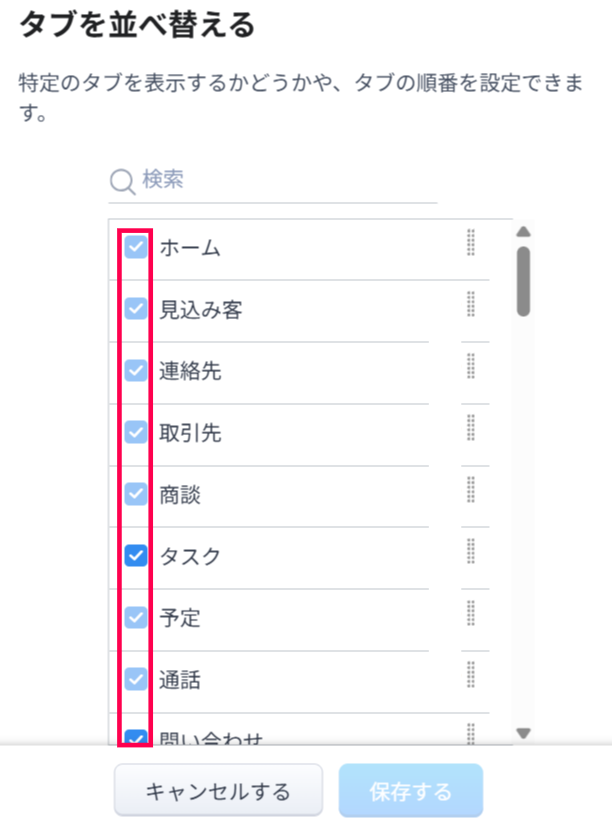Uncheck the タスク tab checkbox
The height and width of the screenshot is (832, 612).
136,556
